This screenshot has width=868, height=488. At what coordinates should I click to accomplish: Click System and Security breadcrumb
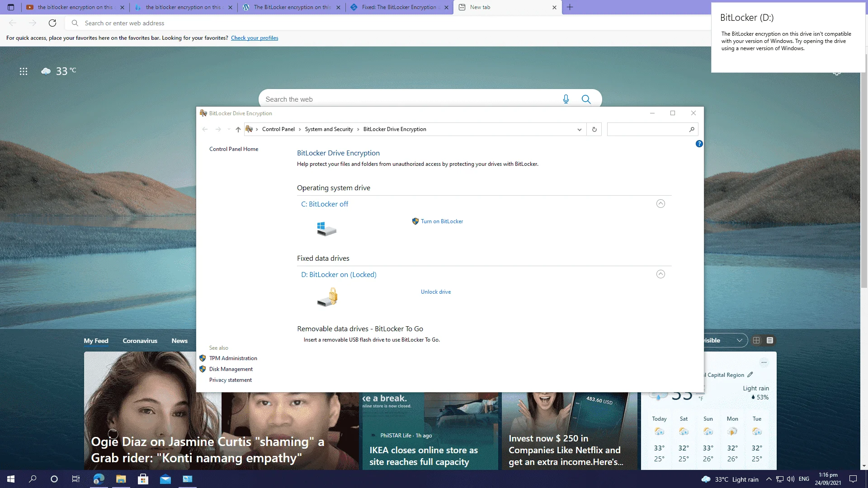(329, 129)
